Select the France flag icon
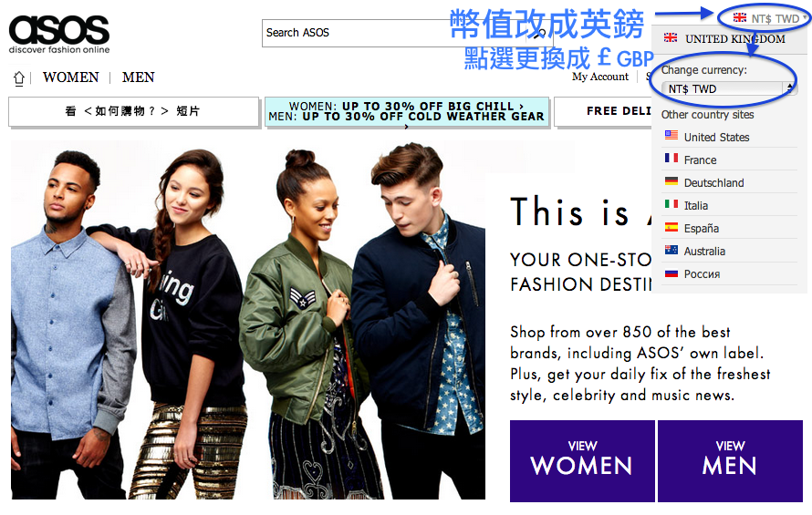Image resolution: width=812 pixels, height=515 pixels. tap(671, 159)
